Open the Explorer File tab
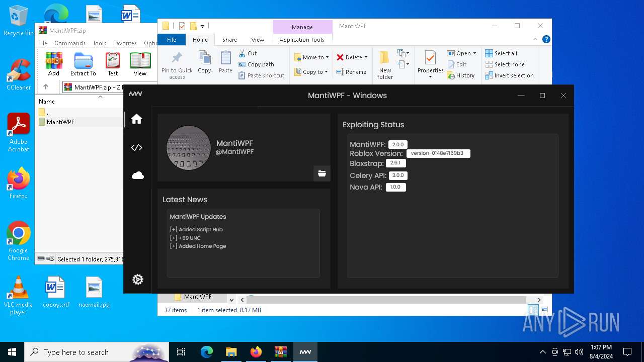Image resolution: width=644 pixels, height=362 pixels. click(171, 40)
